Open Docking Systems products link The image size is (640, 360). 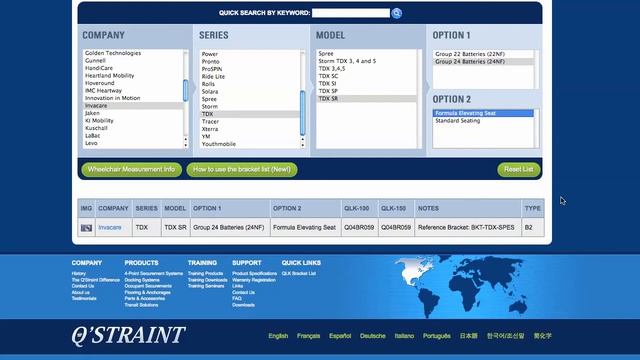click(x=142, y=280)
